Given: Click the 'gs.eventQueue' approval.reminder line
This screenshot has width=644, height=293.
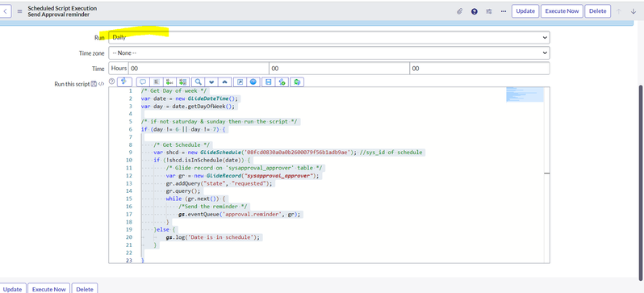Looking at the screenshot, I should (240, 214).
